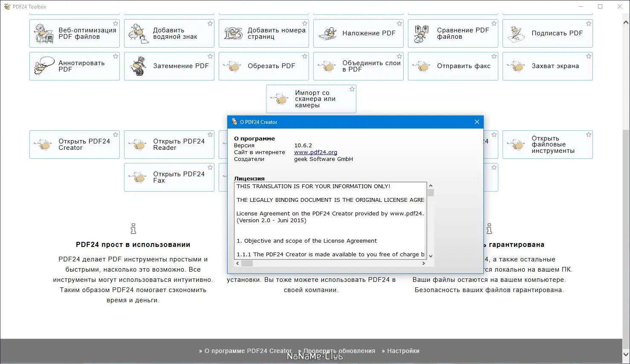Click the license scroll right arrow
Viewport: 630px width, 364px height.
pyautogui.click(x=423, y=263)
